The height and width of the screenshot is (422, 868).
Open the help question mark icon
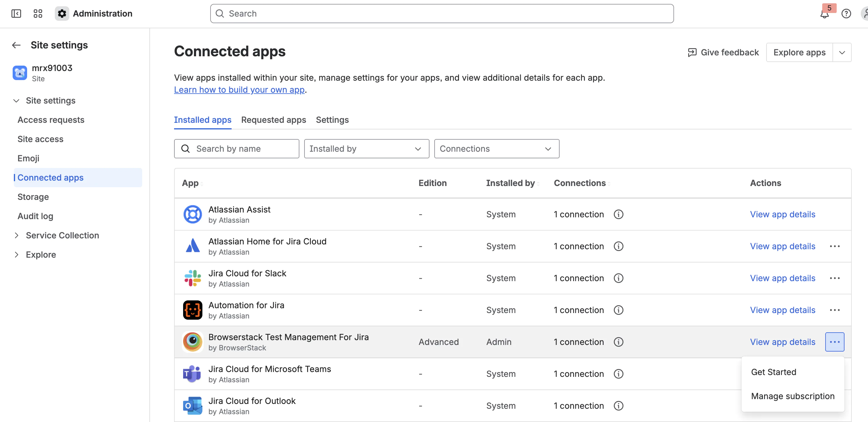[846, 14]
